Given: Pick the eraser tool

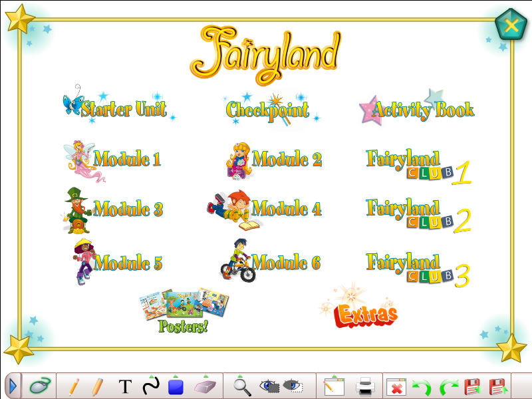Looking at the screenshot, I should coord(202,386).
